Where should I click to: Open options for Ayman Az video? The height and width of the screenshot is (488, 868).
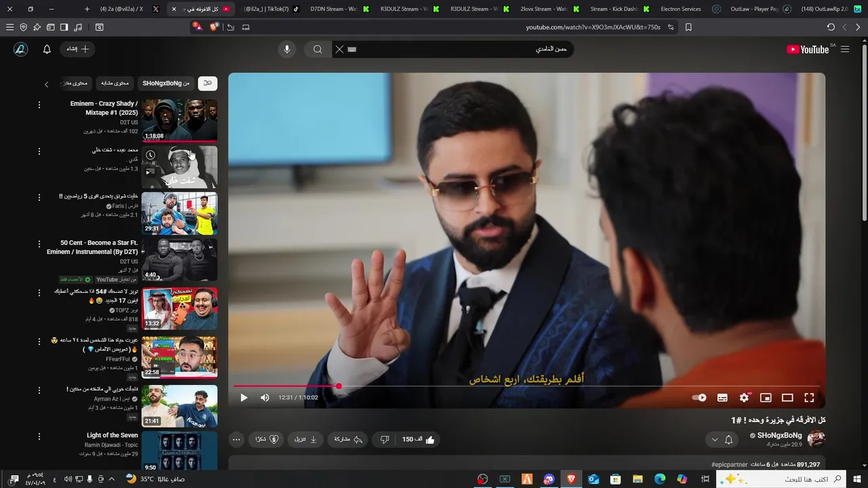[39, 390]
